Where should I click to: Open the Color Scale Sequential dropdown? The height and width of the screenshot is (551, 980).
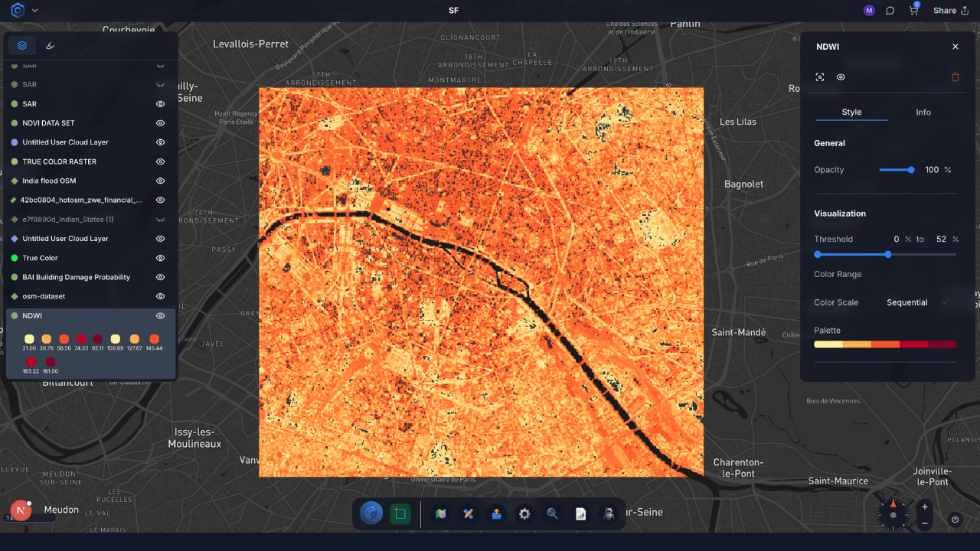(916, 302)
